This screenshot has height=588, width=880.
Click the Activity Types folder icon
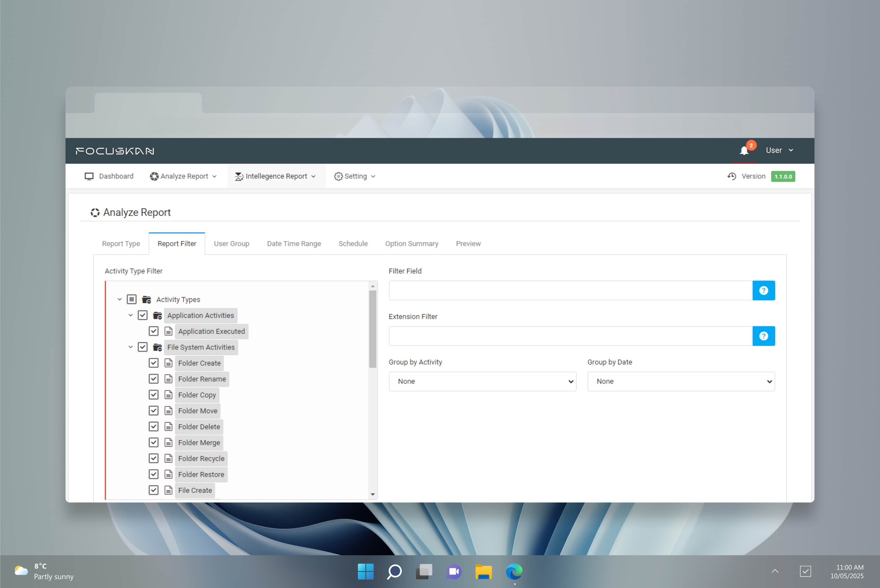(x=147, y=299)
